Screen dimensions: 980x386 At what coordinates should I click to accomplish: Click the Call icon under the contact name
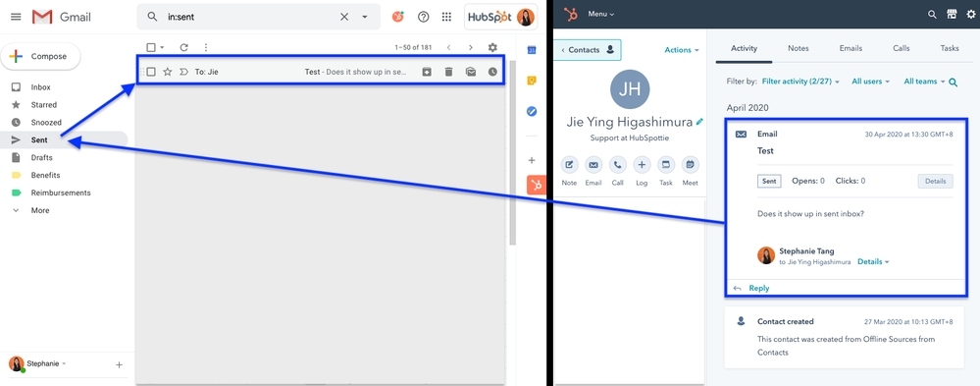[x=617, y=165]
